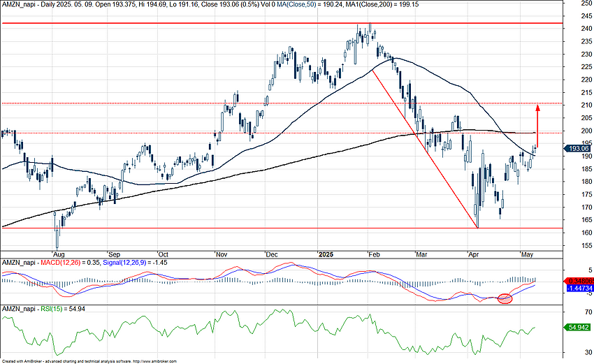Click the Aug label on the date axis
The width and height of the screenshot is (594, 364).
pyautogui.click(x=59, y=254)
